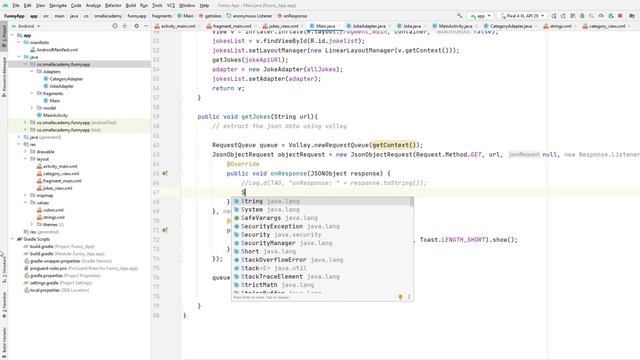Switch to the jokes_view.xml editor tab

coord(283,26)
